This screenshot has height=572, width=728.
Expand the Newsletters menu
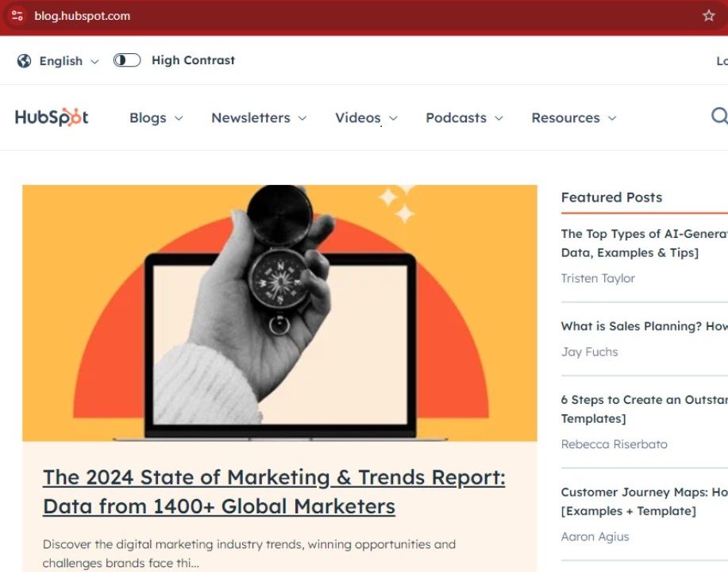tap(259, 118)
